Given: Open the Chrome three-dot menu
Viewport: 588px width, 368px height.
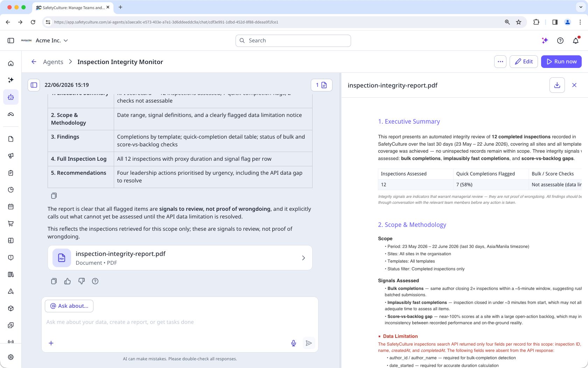Looking at the screenshot, I should coord(580,22).
